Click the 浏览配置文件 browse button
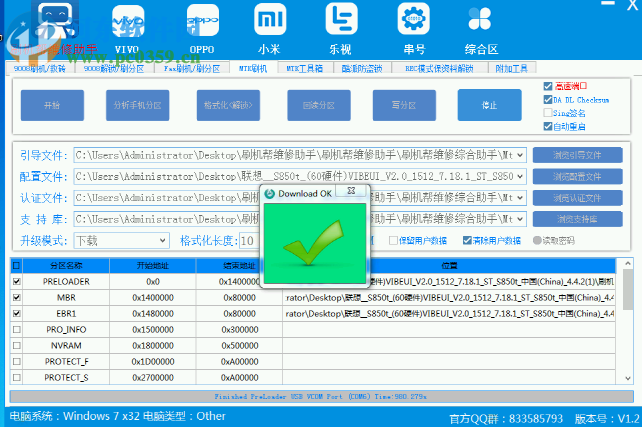This screenshot has height=427, width=642. pyautogui.click(x=577, y=176)
